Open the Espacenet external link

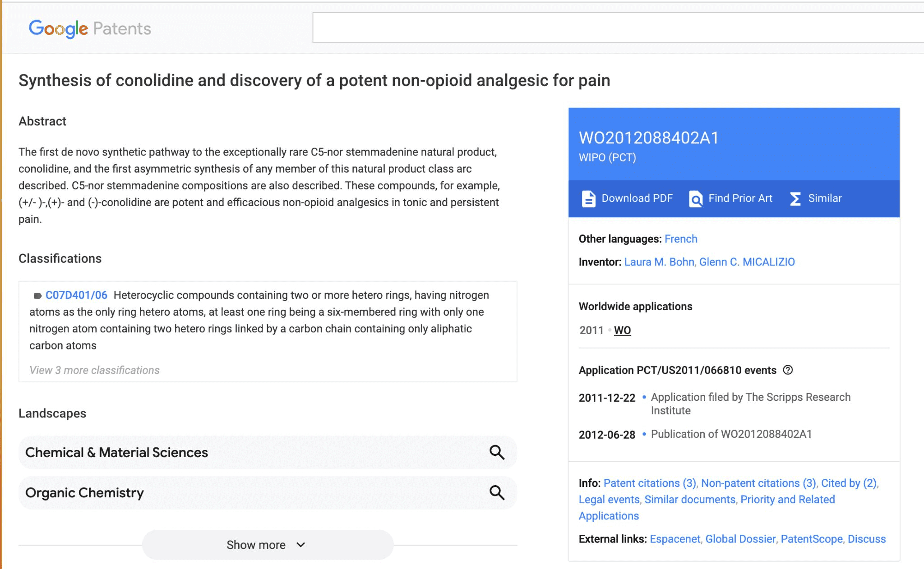pyautogui.click(x=675, y=539)
